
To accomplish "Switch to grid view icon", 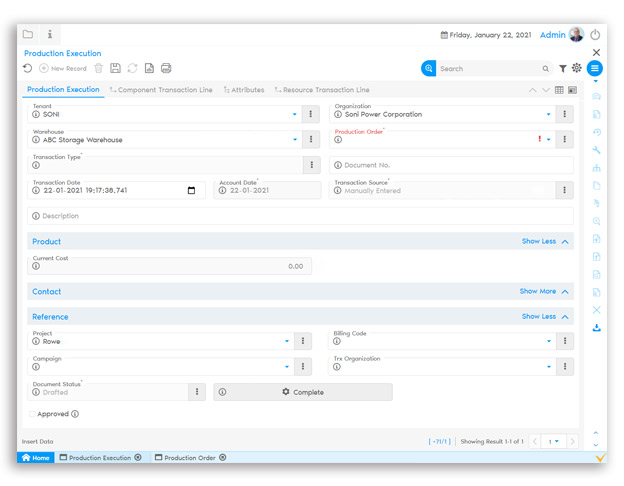I will click(559, 90).
